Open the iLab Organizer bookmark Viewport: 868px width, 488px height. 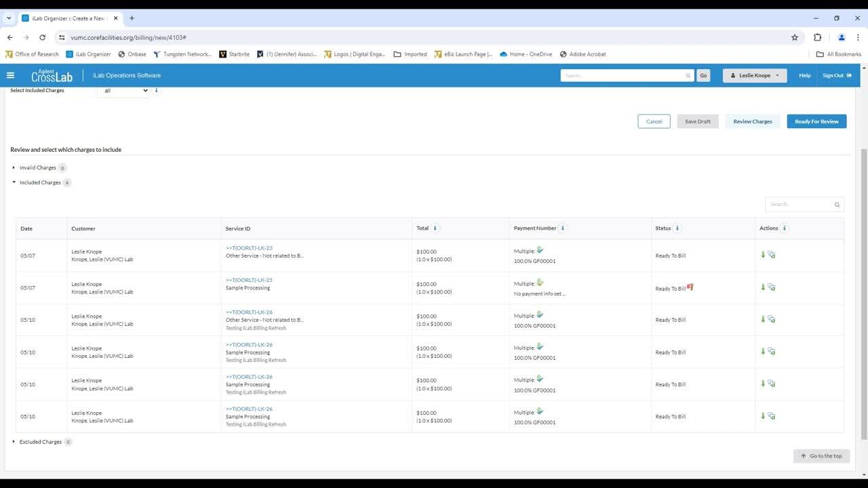pyautogui.click(x=88, y=54)
